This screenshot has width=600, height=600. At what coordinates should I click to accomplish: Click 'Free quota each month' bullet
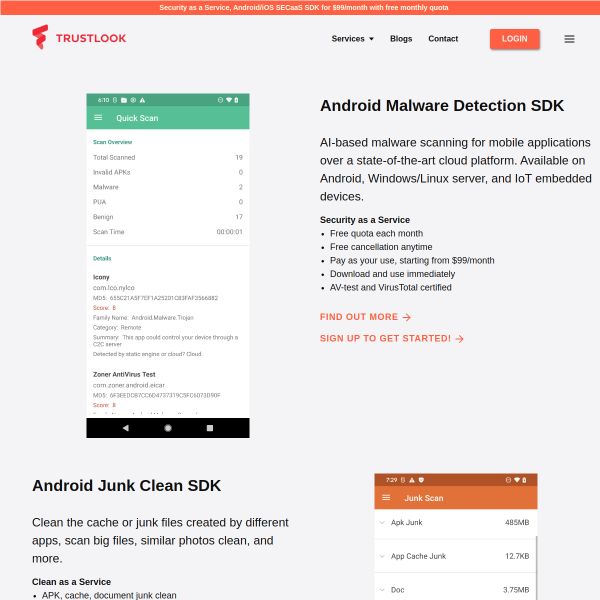pyautogui.click(x=377, y=233)
